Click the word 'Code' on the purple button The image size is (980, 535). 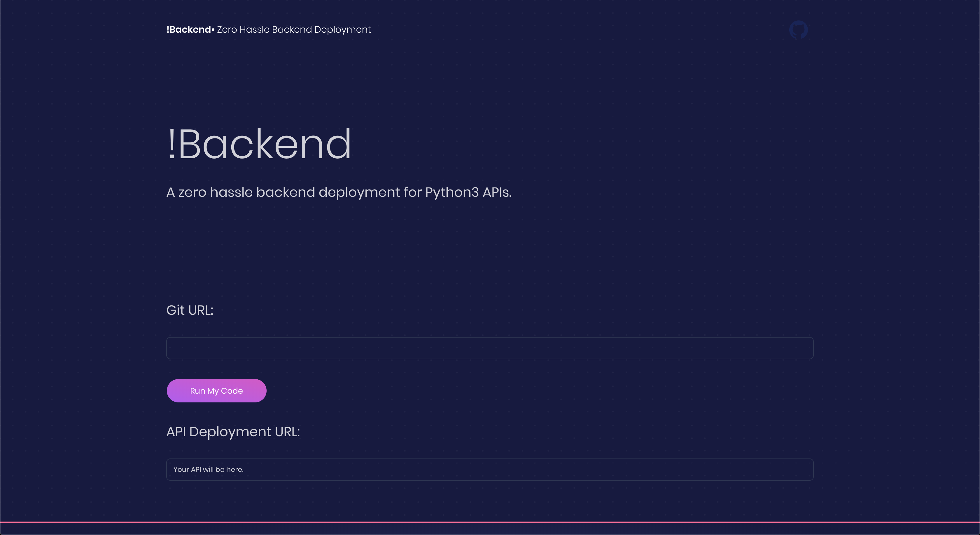(x=232, y=391)
